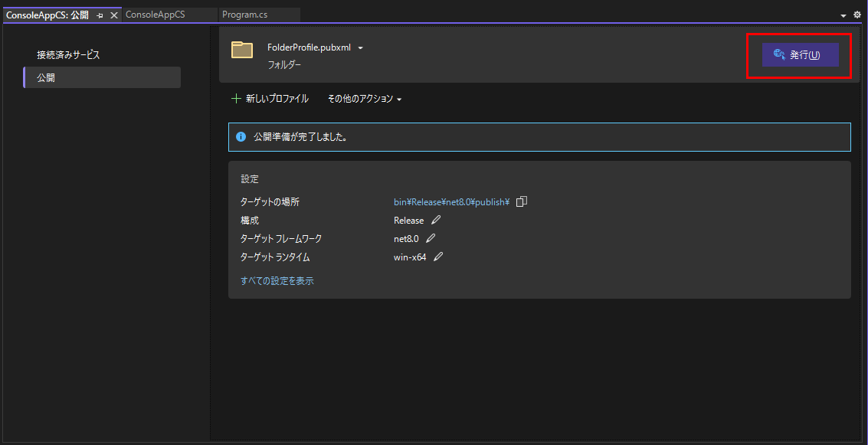Click the info icon in the readiness banner
The width and height of the screenshot is (868, 445).
pyautogui.click(x=241, y=137)
